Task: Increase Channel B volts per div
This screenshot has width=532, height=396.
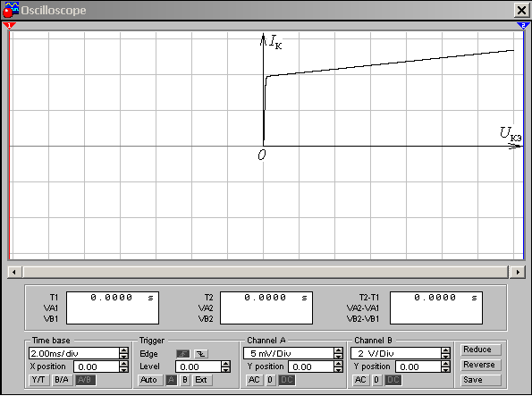Action: 445,350
